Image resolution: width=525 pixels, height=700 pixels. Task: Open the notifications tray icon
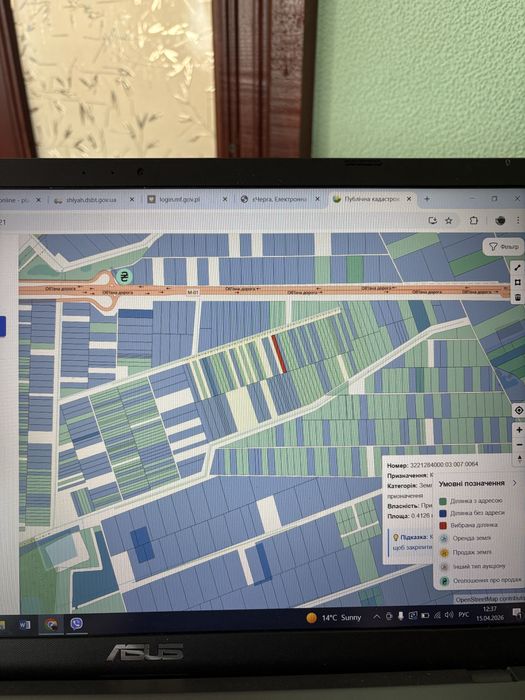point(517,613)
